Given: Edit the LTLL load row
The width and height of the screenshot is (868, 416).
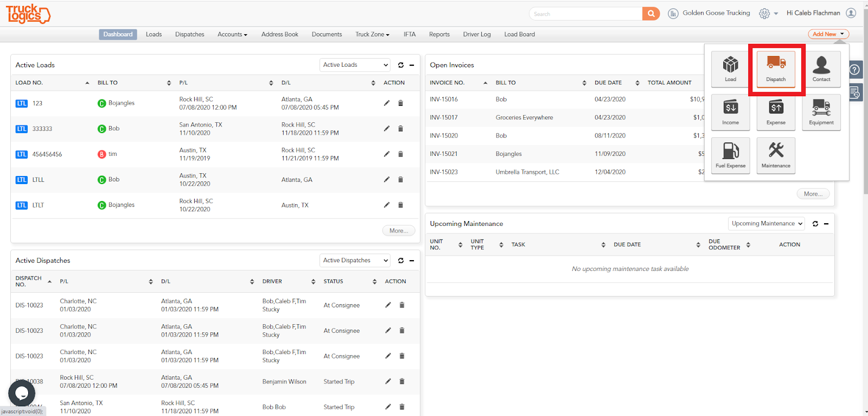Looking at the screenshot, I should click(x=387, y=180).
